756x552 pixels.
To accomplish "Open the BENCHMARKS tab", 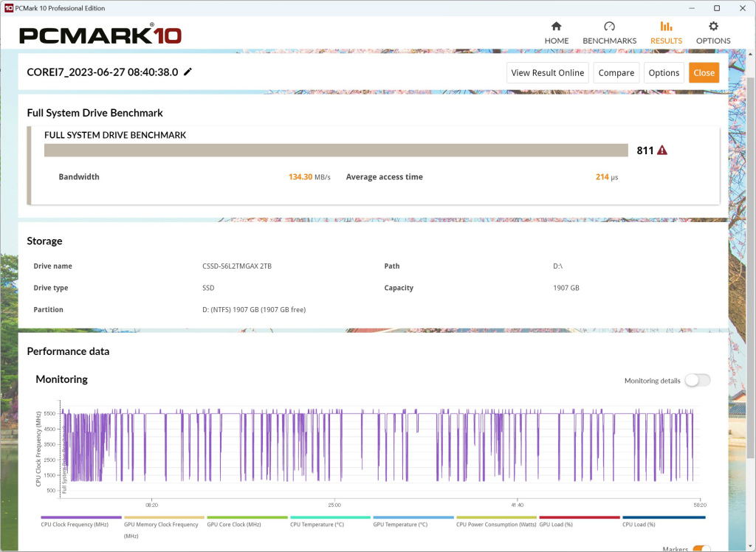I will (609, 32).
